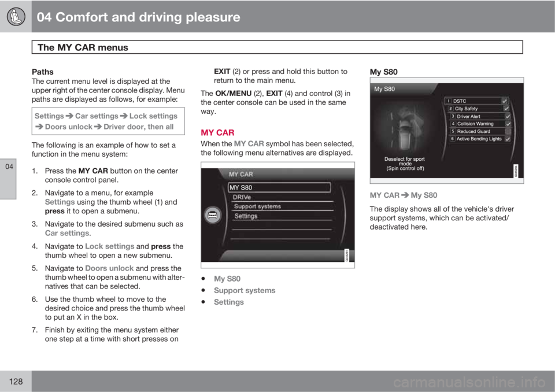Click the Settings bullet link

229,302
